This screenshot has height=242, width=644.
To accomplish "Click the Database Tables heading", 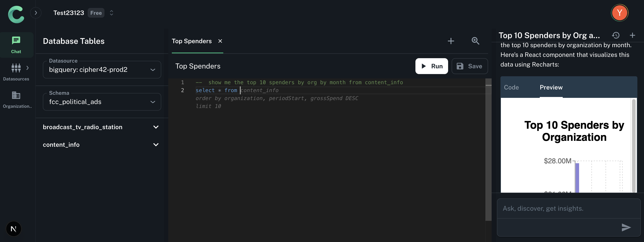I will [74, 41].
